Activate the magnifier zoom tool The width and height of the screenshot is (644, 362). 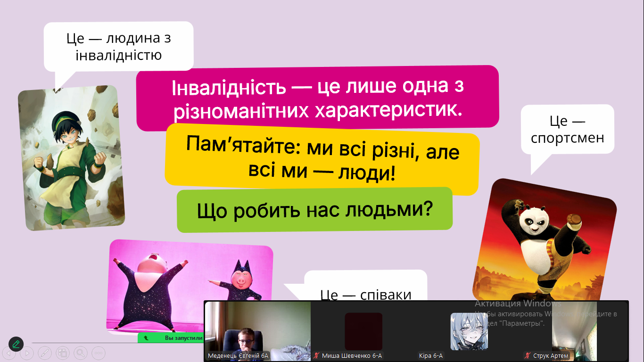(81, 353)
